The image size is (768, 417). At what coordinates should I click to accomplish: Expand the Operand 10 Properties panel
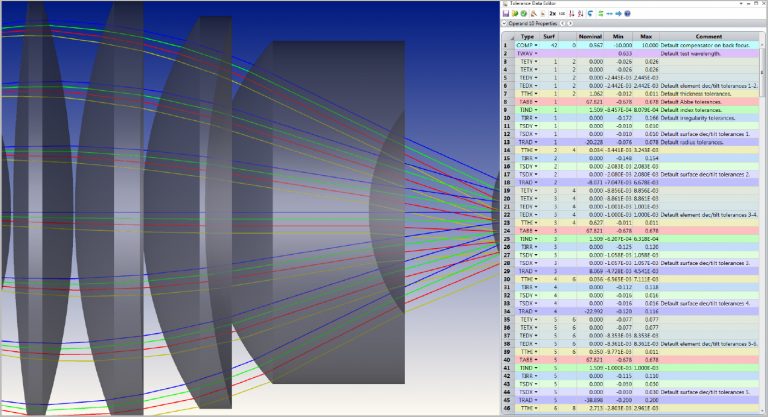[504, 23]
